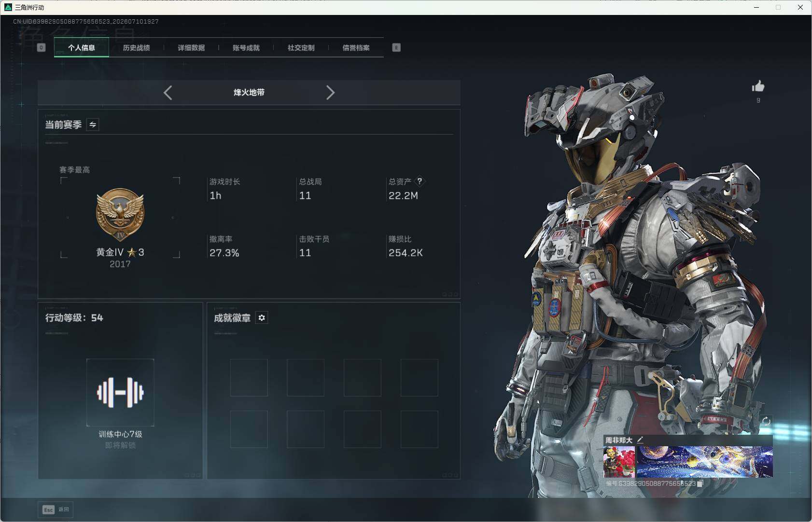Toggle the current season switch icon

point(93,124)
